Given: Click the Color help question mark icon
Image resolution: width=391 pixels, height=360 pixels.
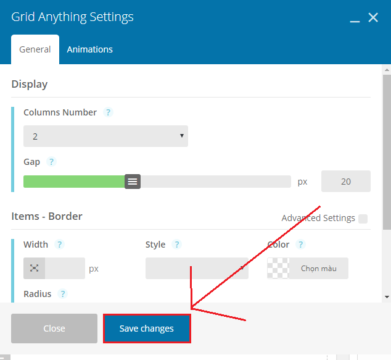Looking at the screenshot, I should 301,244.
